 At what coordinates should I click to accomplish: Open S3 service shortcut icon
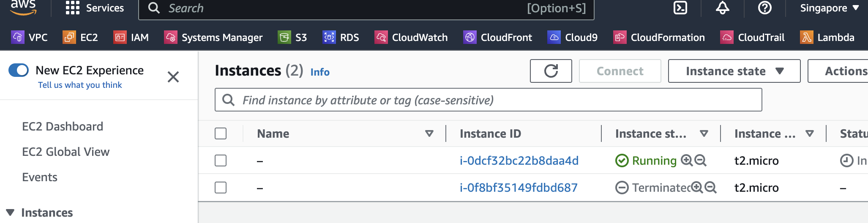tap(284, 37)
